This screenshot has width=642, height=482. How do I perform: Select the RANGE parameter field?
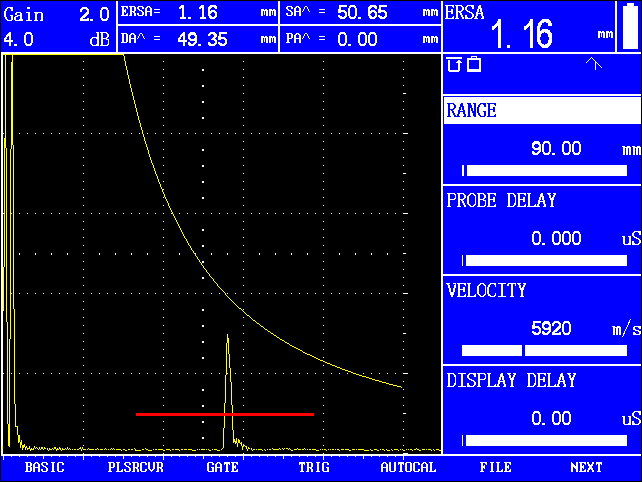[x=541, y=111]
